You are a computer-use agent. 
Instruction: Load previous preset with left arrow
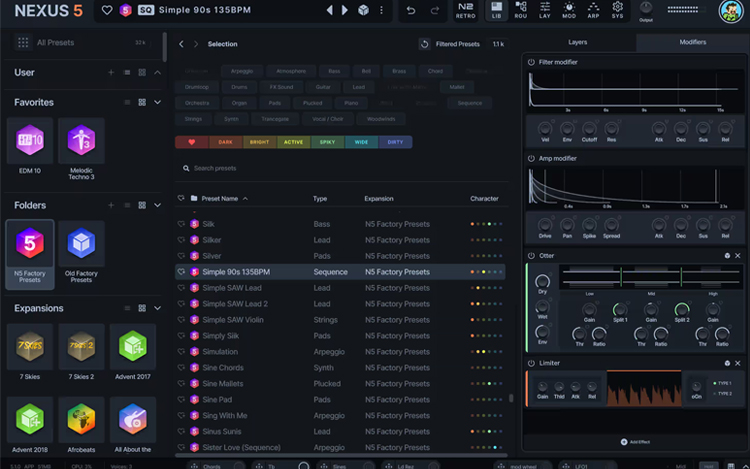pos(330,10)
